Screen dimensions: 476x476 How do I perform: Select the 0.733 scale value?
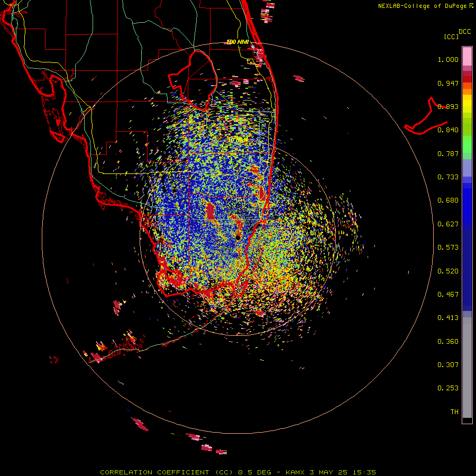point(448,177)
